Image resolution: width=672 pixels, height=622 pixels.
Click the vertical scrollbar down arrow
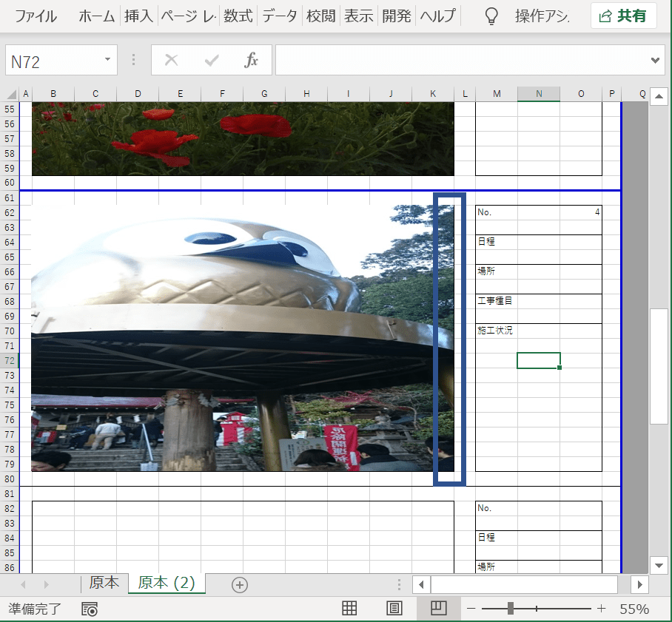(x=659, y=565)
